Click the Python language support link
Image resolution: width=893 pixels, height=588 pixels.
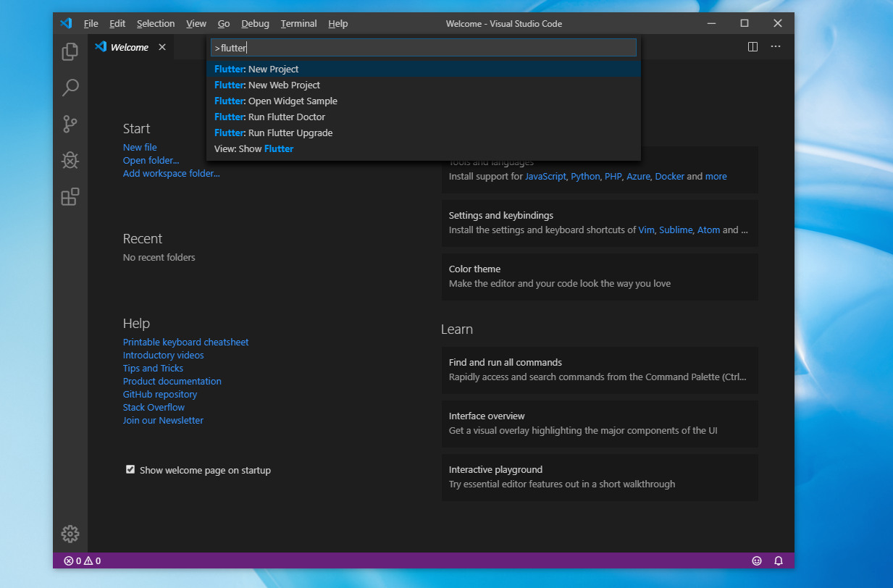pos(585,176)
